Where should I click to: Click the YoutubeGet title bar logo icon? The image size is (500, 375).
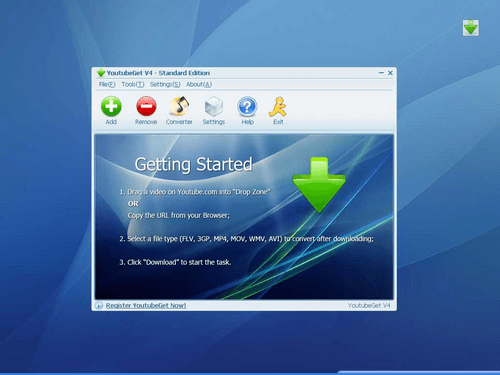point(101,73)
